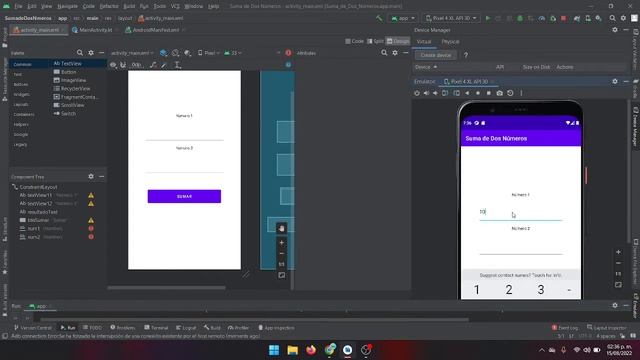
Task: Switch editor to Split view
Action: 375,41
